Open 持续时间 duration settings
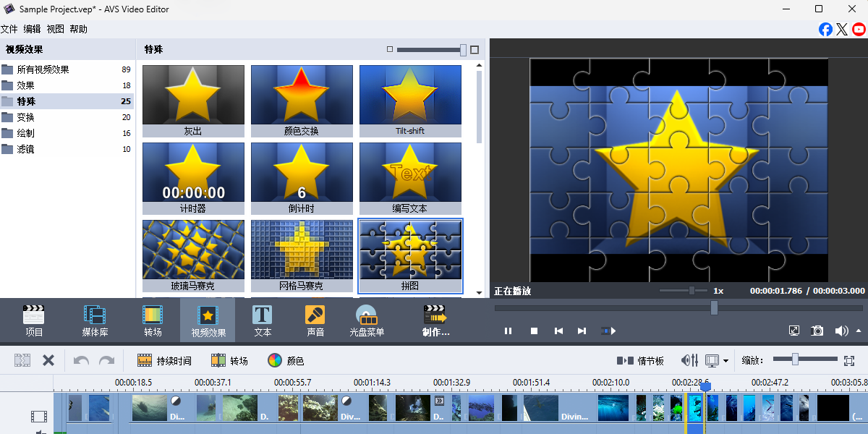The width and height of the screenshot is (868, 434). pos(164,360)
